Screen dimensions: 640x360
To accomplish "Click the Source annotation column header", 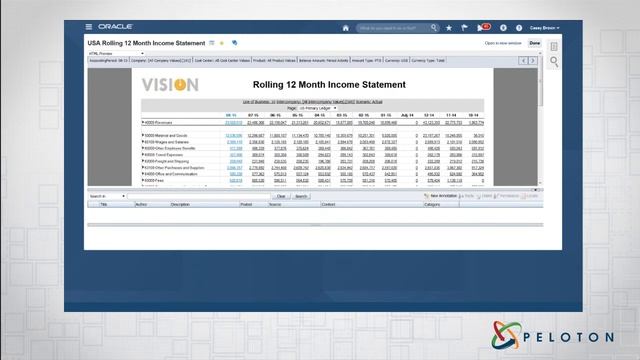I will pos(275,204).
